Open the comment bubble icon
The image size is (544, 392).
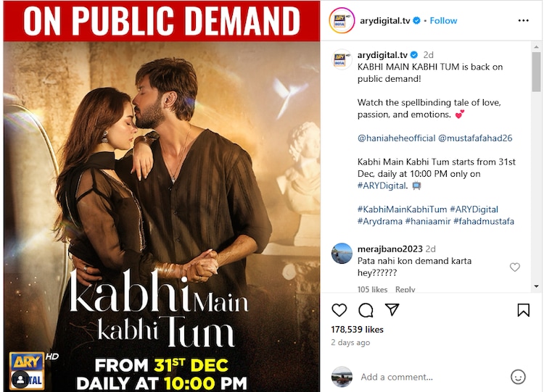(366, 310)
